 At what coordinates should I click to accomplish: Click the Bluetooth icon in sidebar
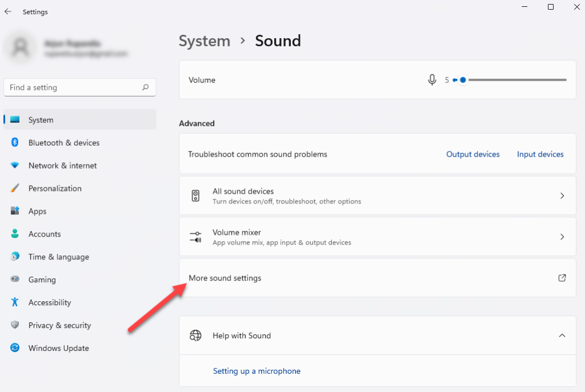coord(15,143)
